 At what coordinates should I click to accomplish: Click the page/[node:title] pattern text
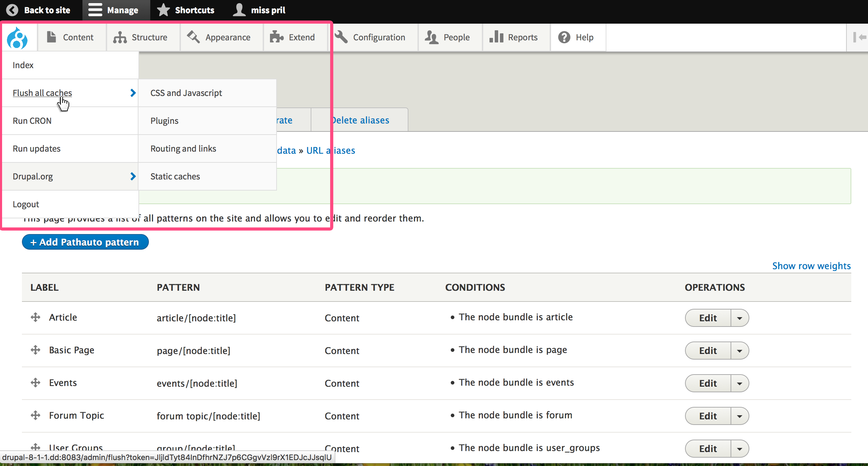pyautogui.click(x=193, y=351)
